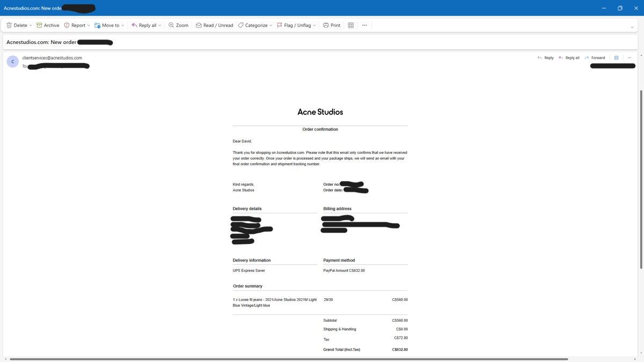Select the 'Order summary' heading
This screenshot has height=362, width=644.
[247, 286]
